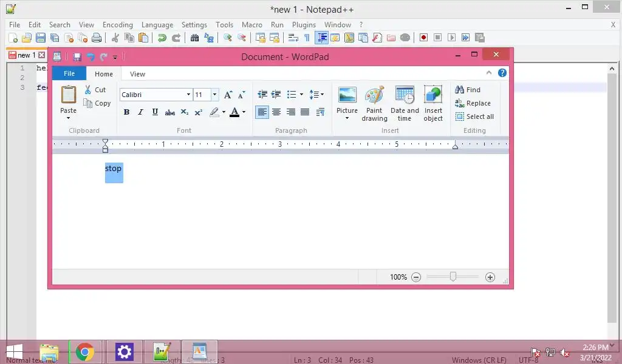Image resolution: width=622 pixels, height=364 pixels.
Task: Open the Calibri font family dropdown
Action: 188,95
